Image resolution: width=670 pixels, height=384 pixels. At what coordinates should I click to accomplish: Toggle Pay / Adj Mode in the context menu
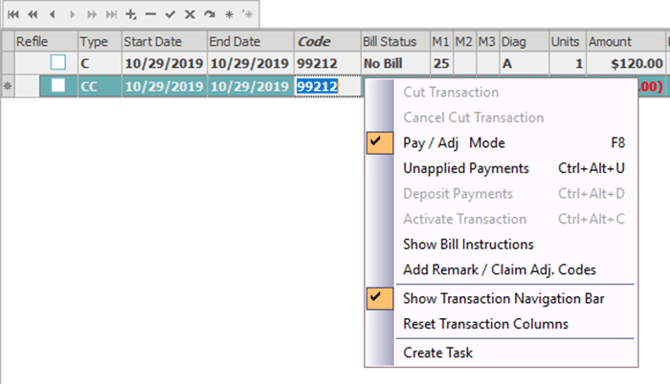coord(501,143)
